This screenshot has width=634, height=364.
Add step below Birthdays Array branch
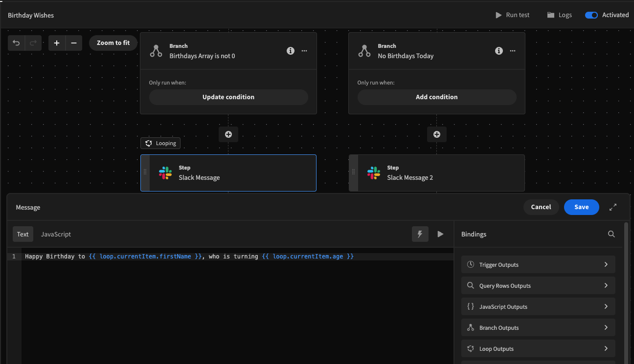coord(228,134)
